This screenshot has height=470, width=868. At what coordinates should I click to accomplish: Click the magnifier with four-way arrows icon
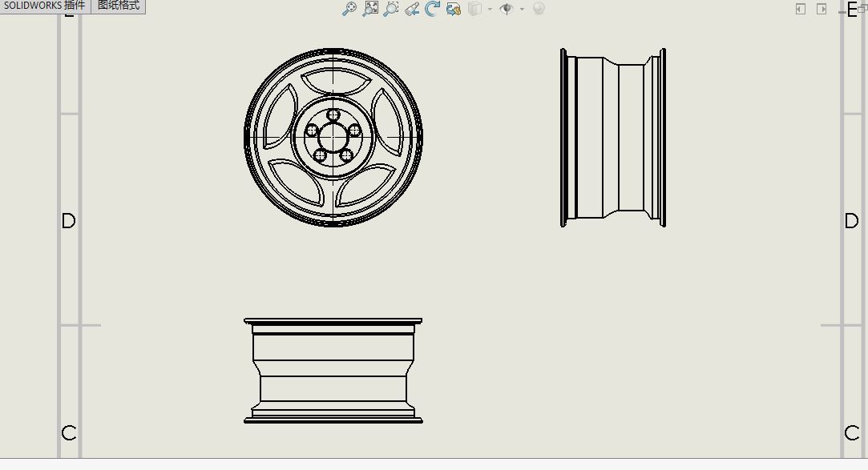(349, 8)
